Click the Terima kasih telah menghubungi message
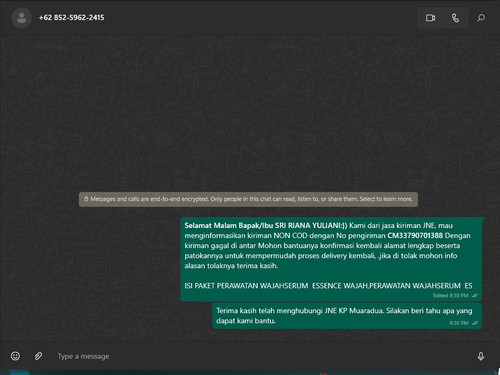The image size is (500, 375). (x=347, y=316)
